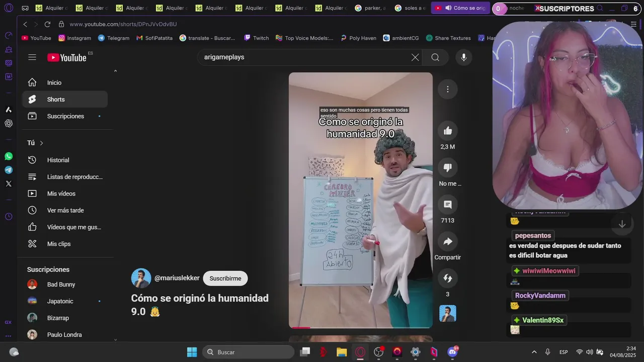Click mariuslekker's round avatar beside channel name
This screenshot has height=362, width=644.
(x=141, y=278)
